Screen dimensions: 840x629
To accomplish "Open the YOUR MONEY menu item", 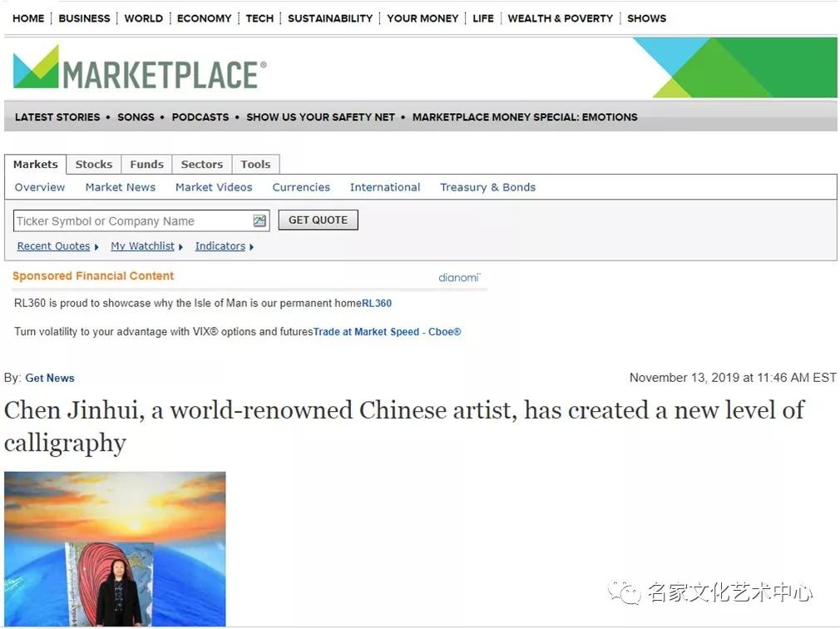I will (422, 18).
